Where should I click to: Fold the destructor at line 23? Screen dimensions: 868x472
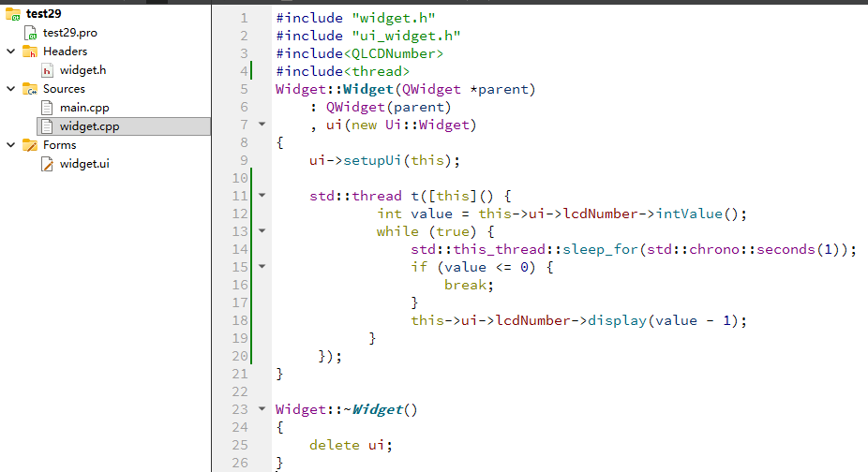click(x=262, y=409)
